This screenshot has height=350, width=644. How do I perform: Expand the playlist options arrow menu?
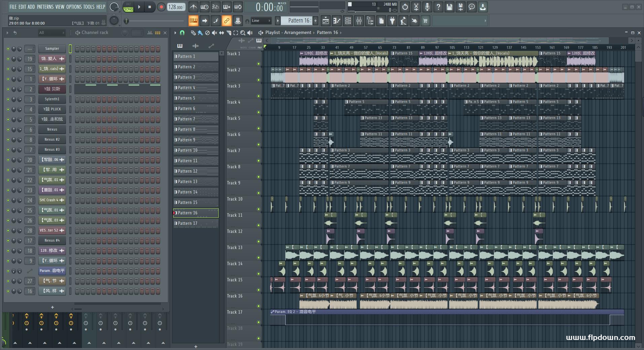pos(175,33)
